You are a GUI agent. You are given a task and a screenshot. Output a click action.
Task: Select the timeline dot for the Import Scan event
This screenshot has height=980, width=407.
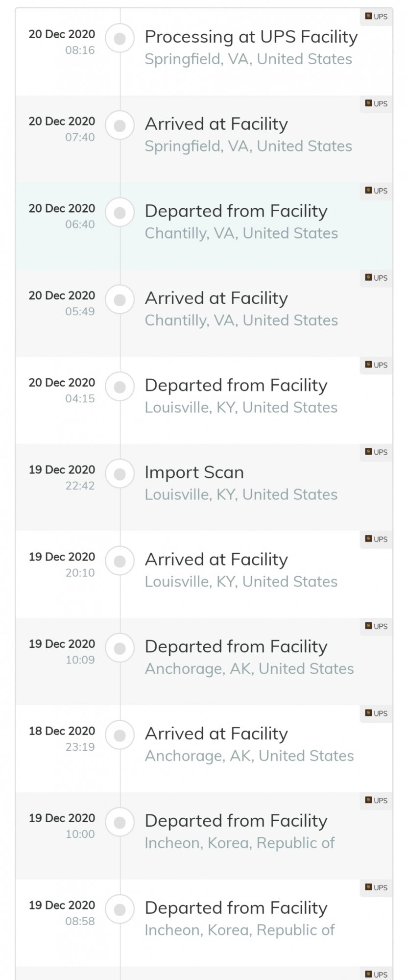point(120,474)
